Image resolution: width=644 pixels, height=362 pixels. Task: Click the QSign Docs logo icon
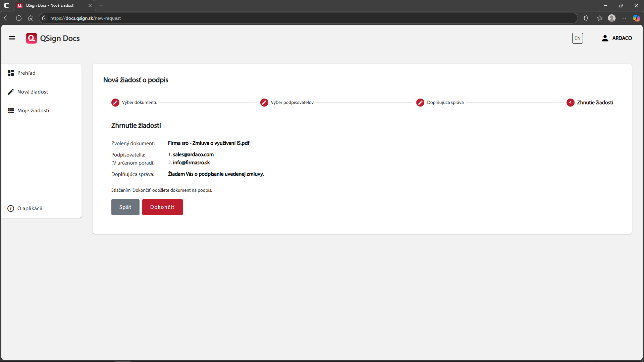point(32,38)
